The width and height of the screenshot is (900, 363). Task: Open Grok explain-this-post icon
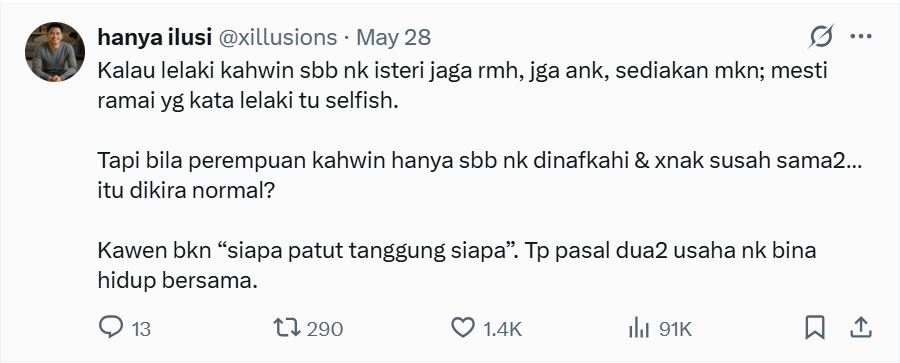pyautogui.click(x=821, y=37)
